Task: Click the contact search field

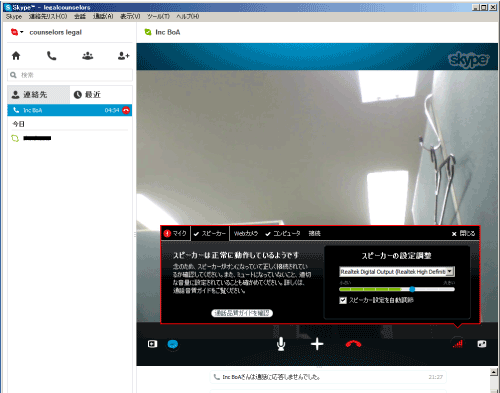Action: click(70, 75)
